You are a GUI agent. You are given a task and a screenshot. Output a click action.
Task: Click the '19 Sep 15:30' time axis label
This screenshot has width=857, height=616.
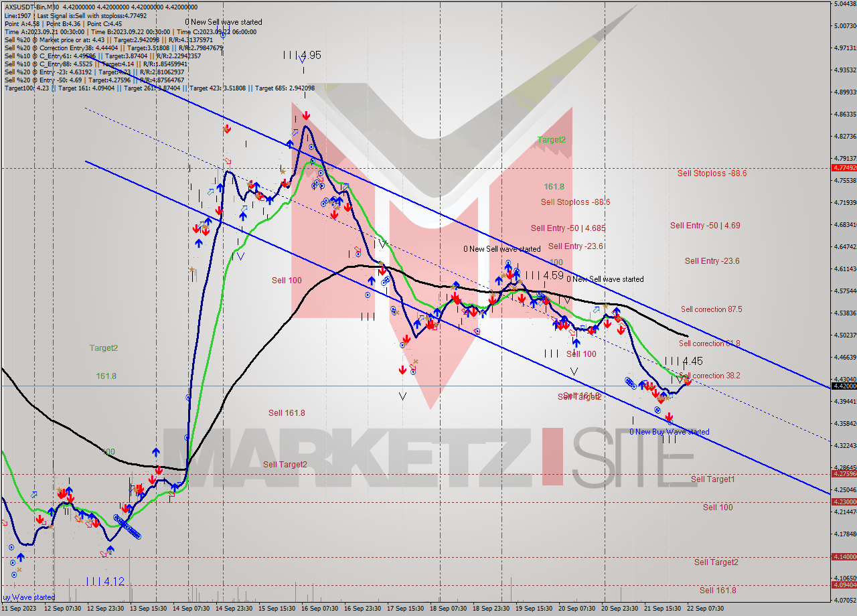(x=534, y=609)
